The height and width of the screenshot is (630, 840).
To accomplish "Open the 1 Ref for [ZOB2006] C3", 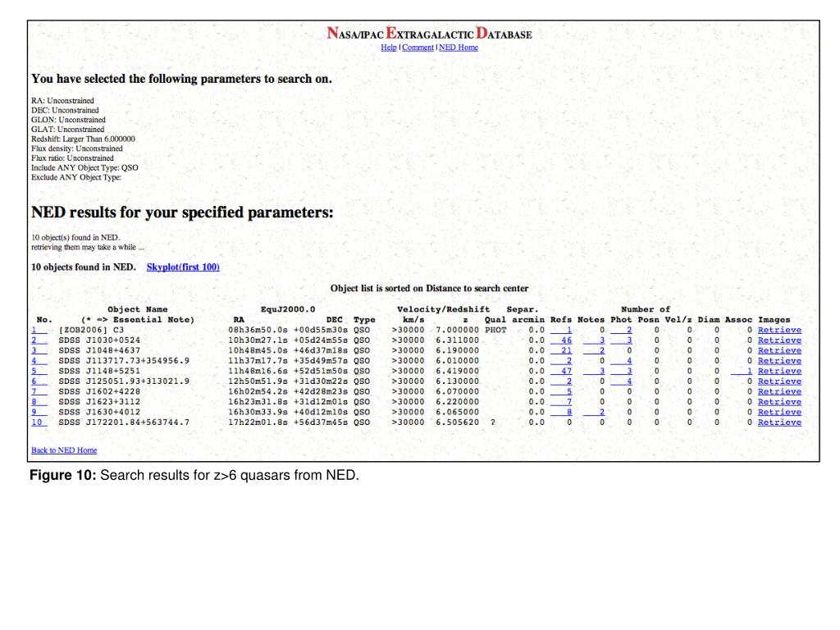I will [561, 330].
